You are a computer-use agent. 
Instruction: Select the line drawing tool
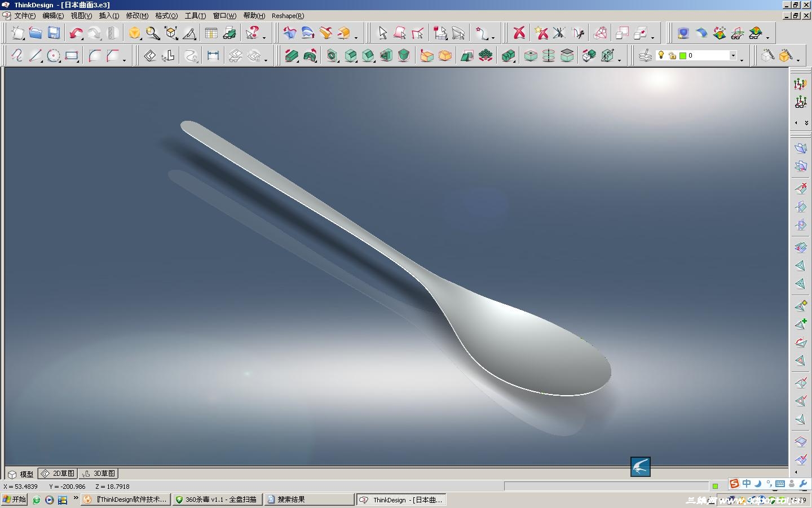tap(36, 56)
